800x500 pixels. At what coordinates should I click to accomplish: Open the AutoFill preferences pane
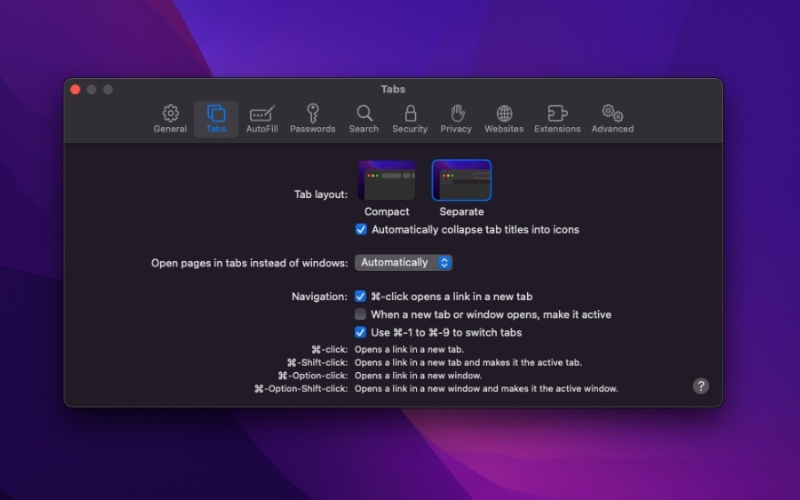[262, 119]
